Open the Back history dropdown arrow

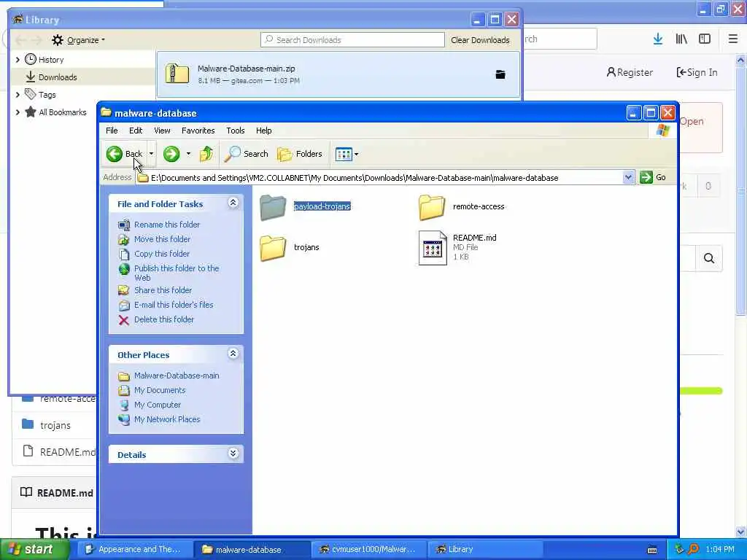[151, 154]
